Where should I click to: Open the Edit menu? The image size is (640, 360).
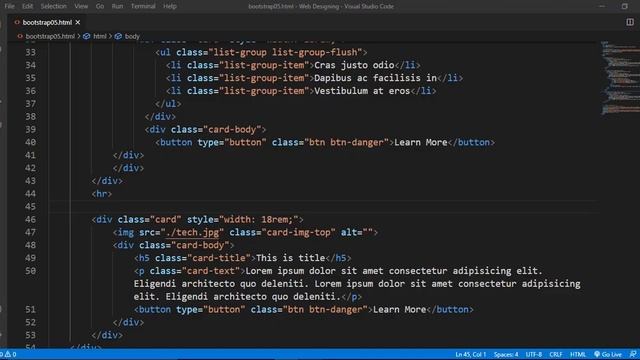pos(27,6)
